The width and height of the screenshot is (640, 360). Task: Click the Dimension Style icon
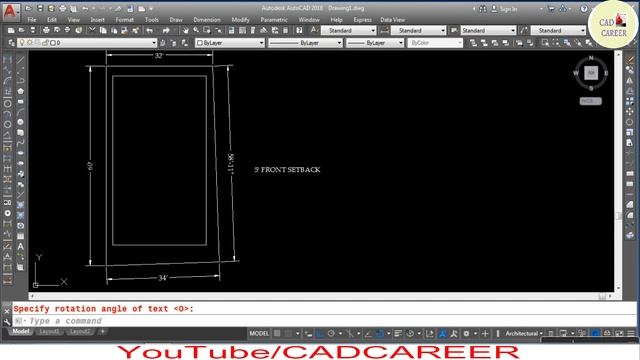click(x=384, y=30)
